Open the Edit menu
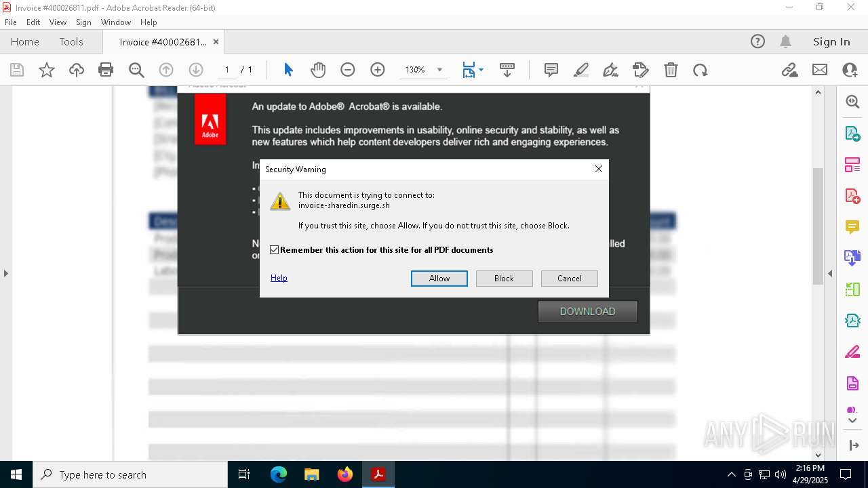868x488 pixels. point(33,22)
